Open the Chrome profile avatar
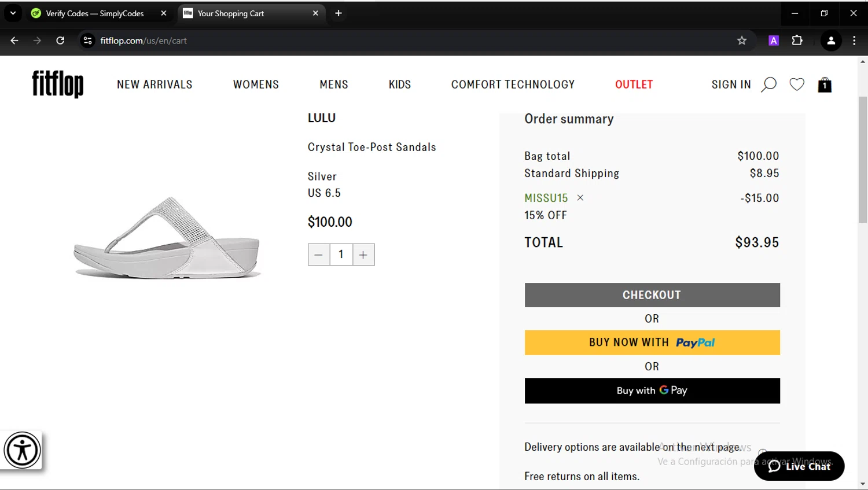The image size is (868, 490). 831,40
